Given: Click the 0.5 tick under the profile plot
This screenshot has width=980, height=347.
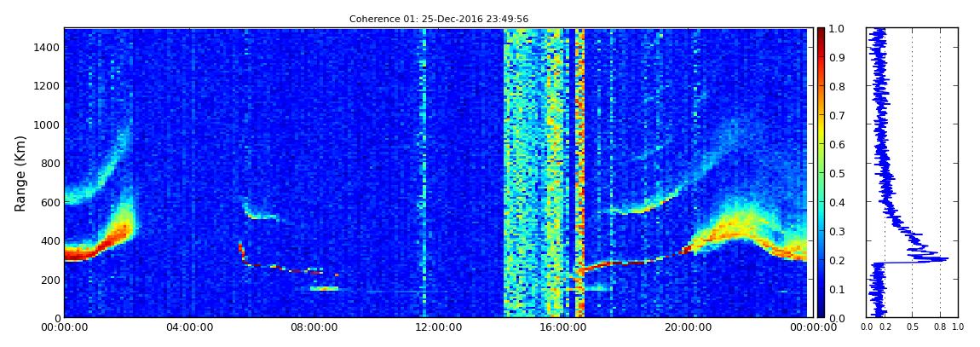Looking at the screenshot, I should (x=913, y=327).
